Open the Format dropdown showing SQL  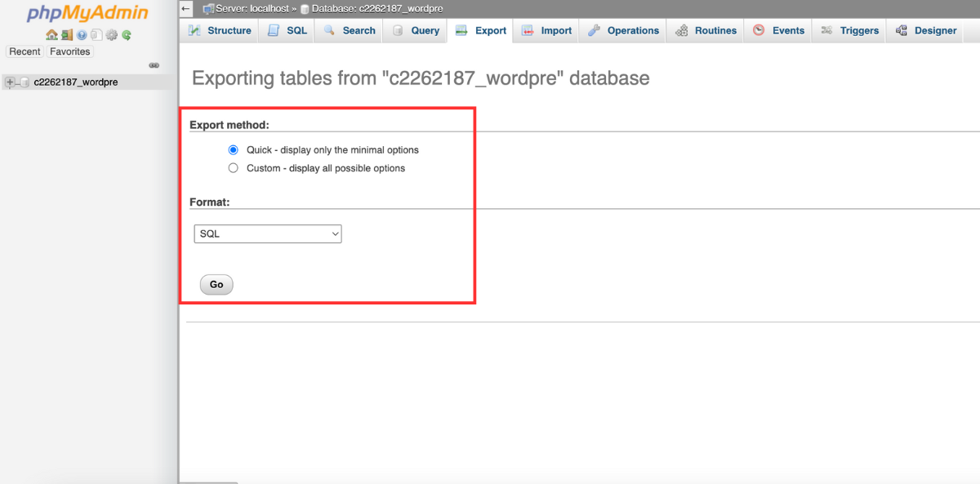click(268, 234)
